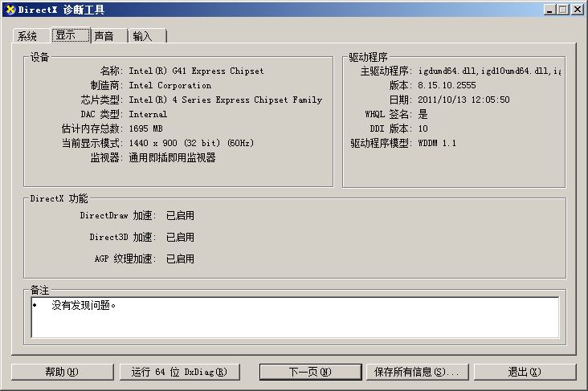Switch to the 系统 tab
Viewport: 588px width, 391px height.
pyautogui.click(x=28, y=37)
